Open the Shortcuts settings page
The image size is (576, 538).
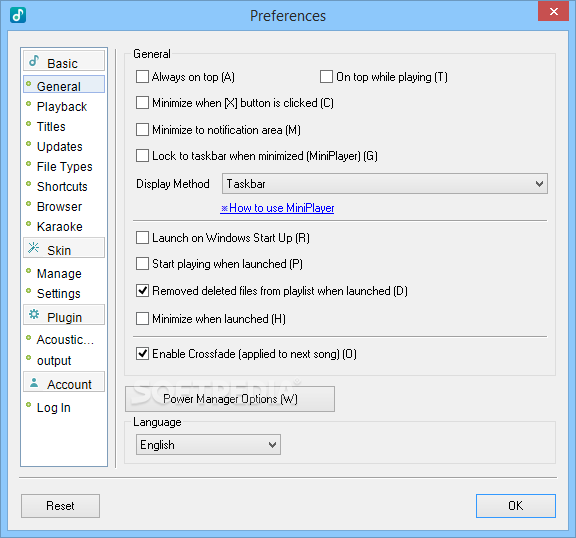[x=62, y=187]
